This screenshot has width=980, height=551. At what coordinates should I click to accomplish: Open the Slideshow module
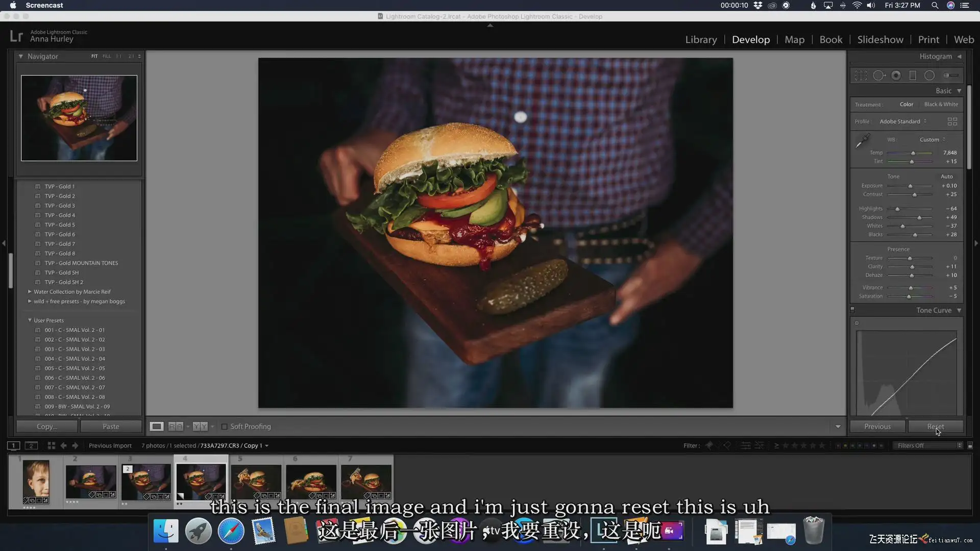[x=880, y=39]
